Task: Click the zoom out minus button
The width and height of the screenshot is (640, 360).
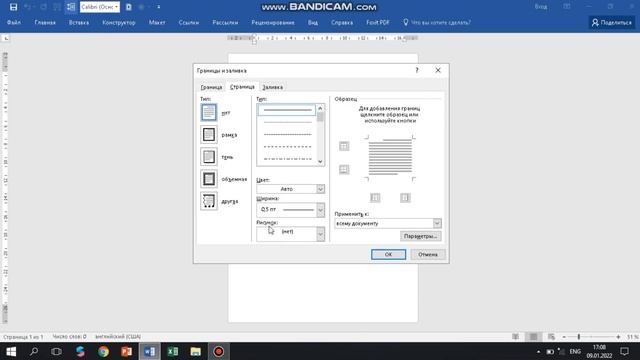Action: 564,337
